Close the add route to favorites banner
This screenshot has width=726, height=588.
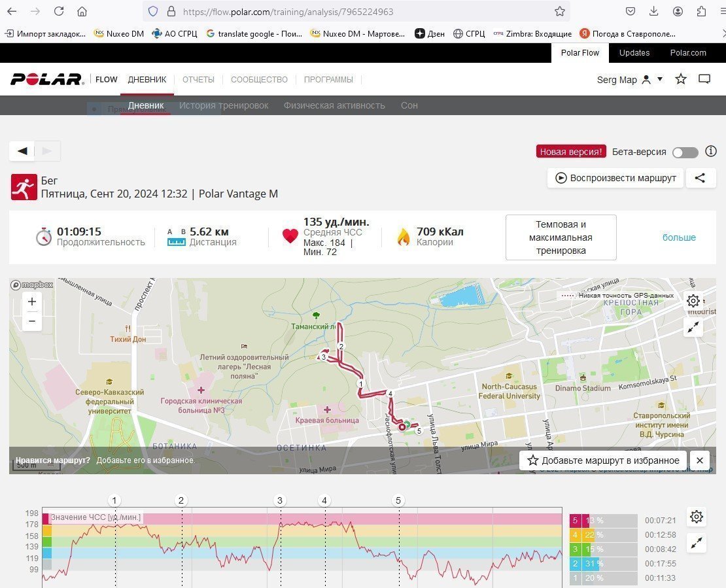tap(700, 460)
